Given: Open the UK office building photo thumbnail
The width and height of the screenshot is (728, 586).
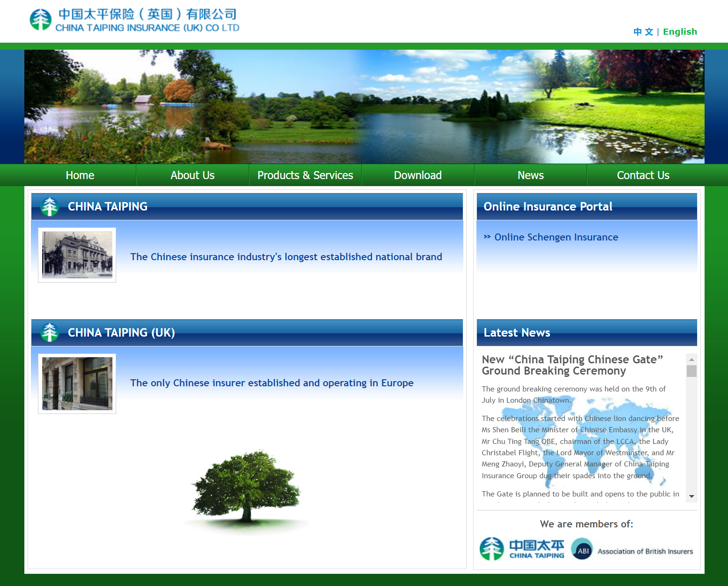Looking at the screenshot, I should click(x=77, y=383).
